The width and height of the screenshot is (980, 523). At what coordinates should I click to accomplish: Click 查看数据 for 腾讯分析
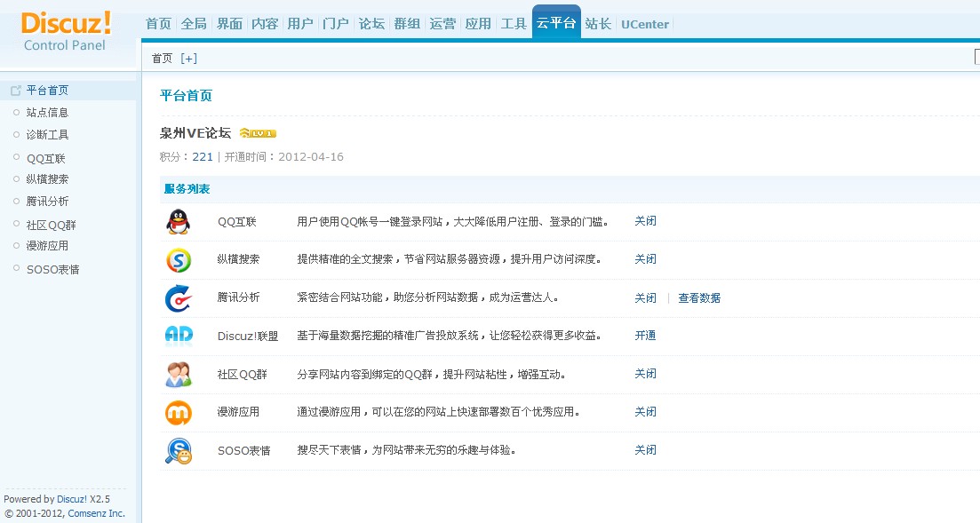click(699, 298)
